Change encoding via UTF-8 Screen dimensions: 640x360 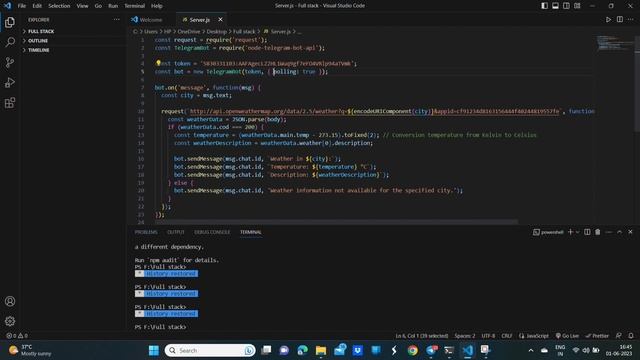tap(488, 336)
